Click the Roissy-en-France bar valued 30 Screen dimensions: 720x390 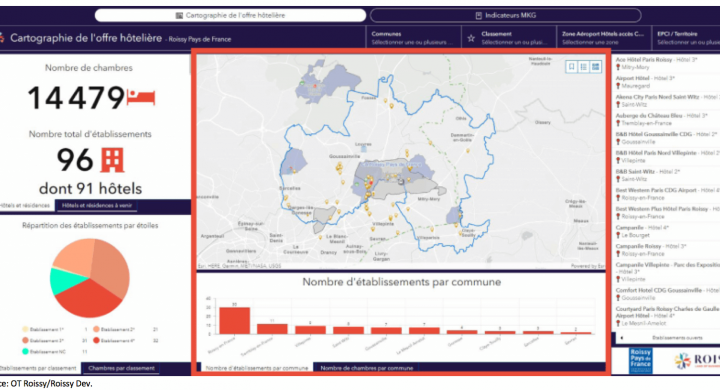point(235,321)
